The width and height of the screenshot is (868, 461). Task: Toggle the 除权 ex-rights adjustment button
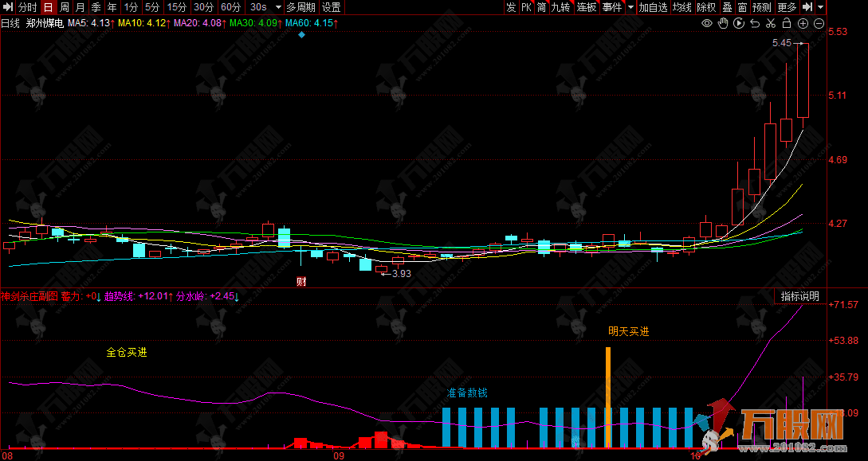pyautogui.click(x=706, y=7)
